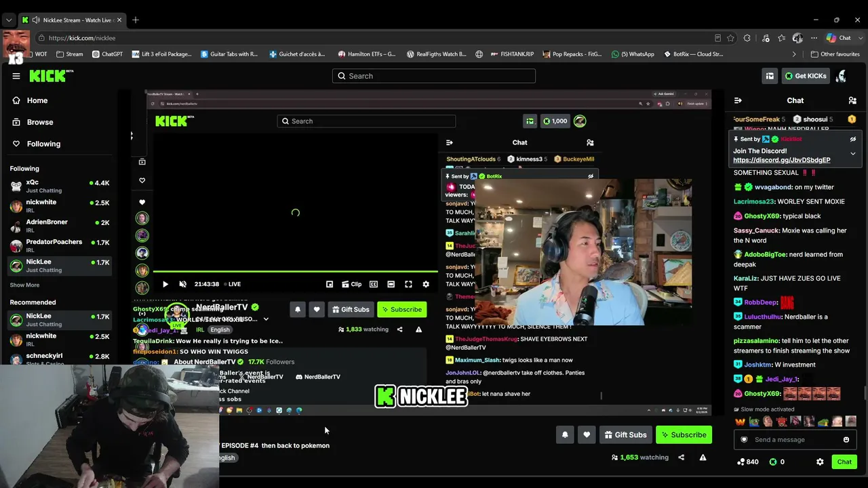Open the browser profile avatar icon
868x488 pixels.
tap(798, 38)
